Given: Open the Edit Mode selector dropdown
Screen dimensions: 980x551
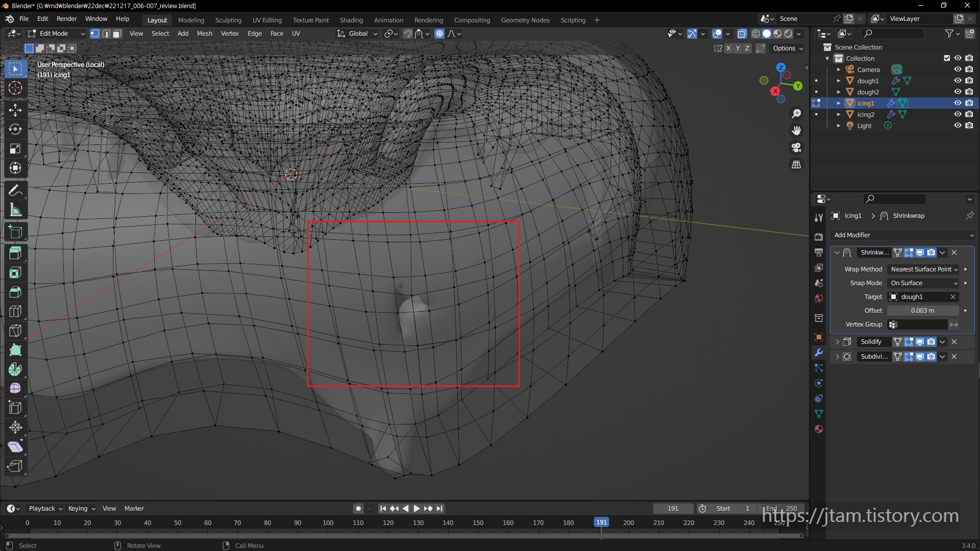Looking at the screenshot, I should coord(56,34).
